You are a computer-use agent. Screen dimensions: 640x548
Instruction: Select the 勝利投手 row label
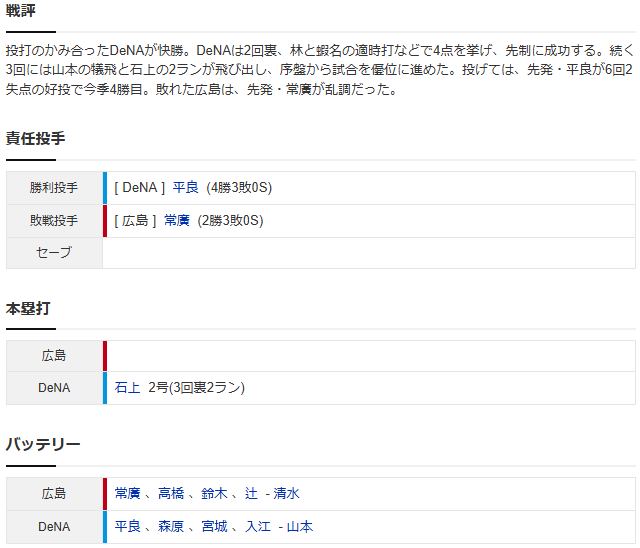(54, 188)
